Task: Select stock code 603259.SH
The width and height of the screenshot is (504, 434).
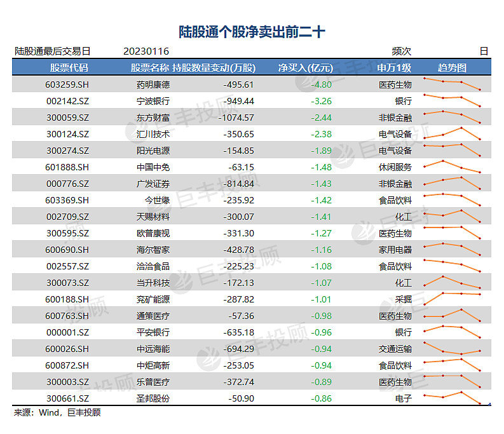Action: [67, 85]
